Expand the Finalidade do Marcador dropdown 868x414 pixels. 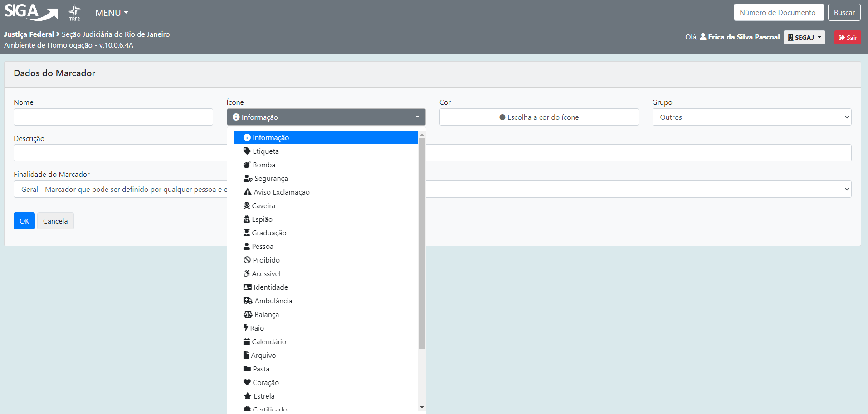[x=635, y=189]
